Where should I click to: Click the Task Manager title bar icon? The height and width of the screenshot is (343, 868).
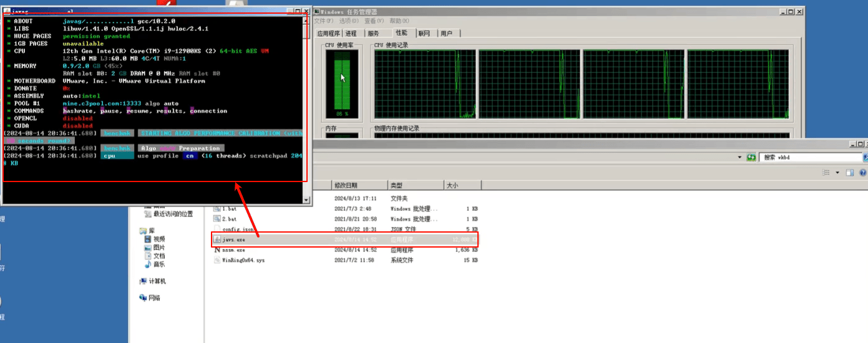coord(317,12)
